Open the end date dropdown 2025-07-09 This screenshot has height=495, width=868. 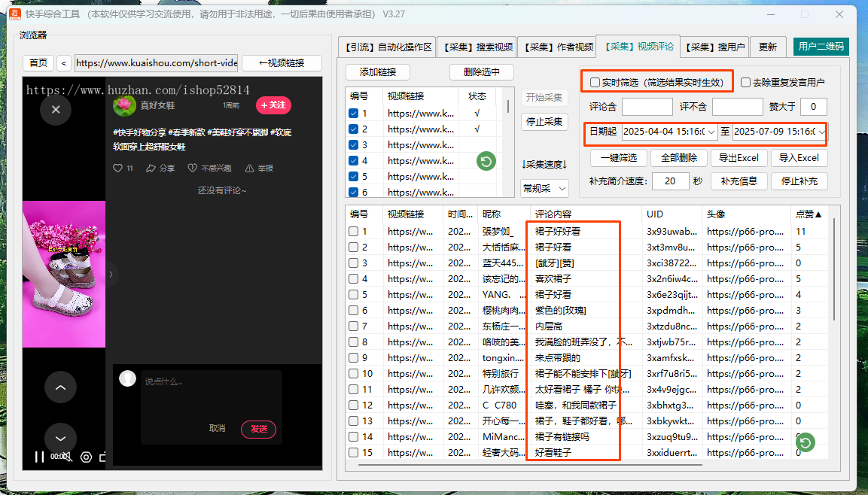coord(822,132)
